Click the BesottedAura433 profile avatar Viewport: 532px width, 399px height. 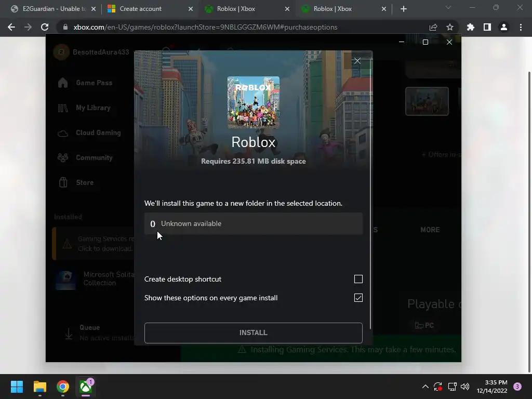point(61,52)
